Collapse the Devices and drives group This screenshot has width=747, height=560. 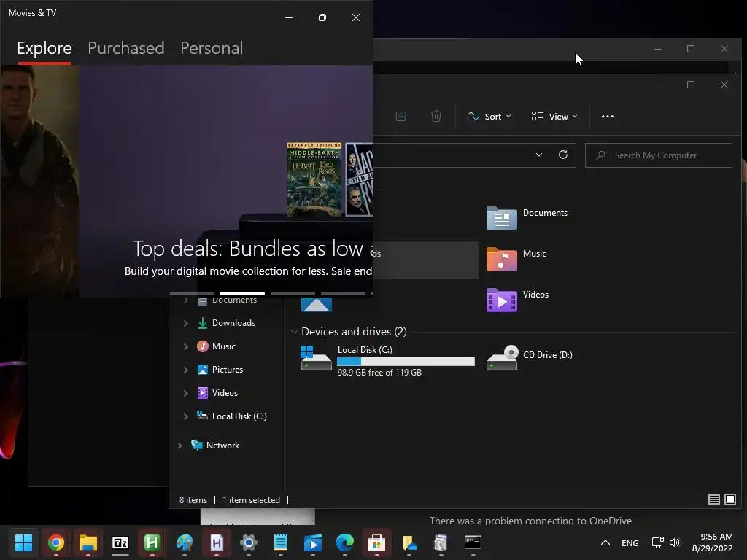pyautogui.click(x=295, y=332)
